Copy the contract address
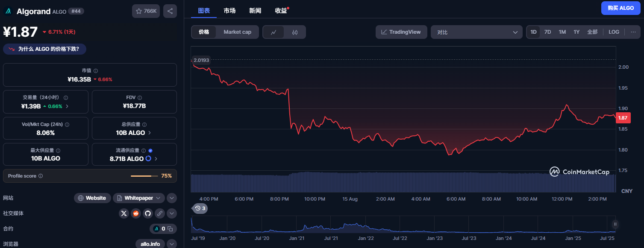 point(170,229)
